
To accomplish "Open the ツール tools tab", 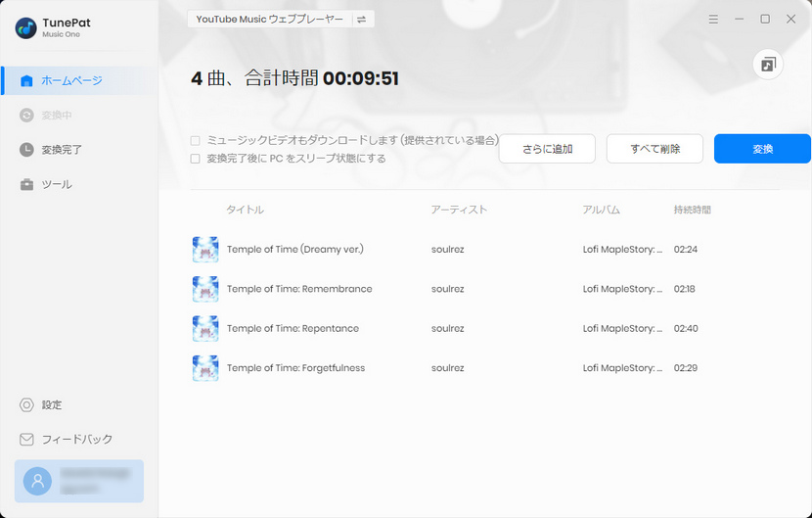I will [80, 184].
